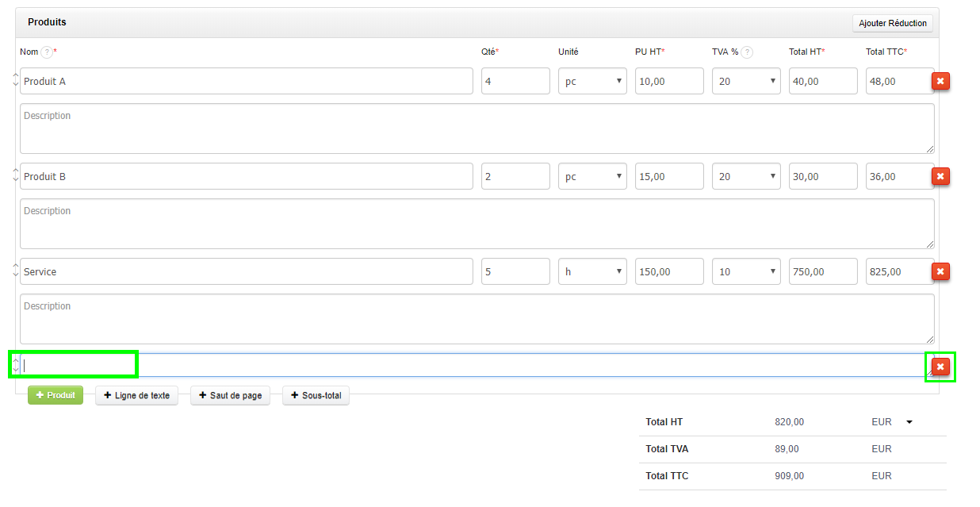The height and width of the screenshot is (507, 980).
Task: Click the reorder handle for Produit A
Action: (15, 80)
